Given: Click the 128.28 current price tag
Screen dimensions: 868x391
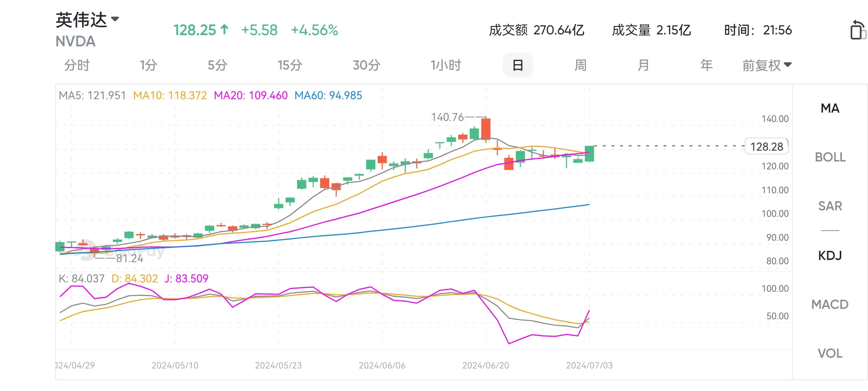Looking at the screenshot, I should (766, 147).
